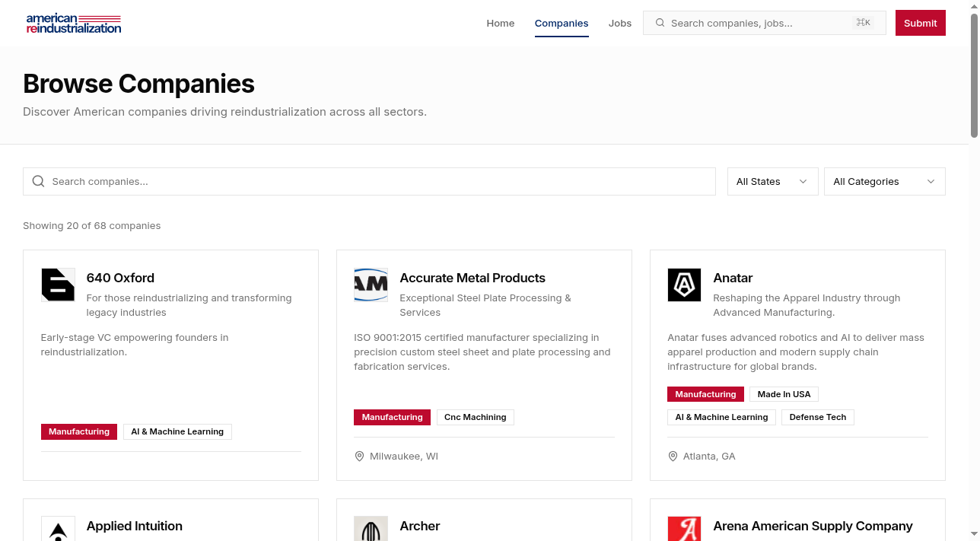980x541 pixels.
Task: Click Manufacturing tag on 640 Oxford card
Action: point(79,431)
